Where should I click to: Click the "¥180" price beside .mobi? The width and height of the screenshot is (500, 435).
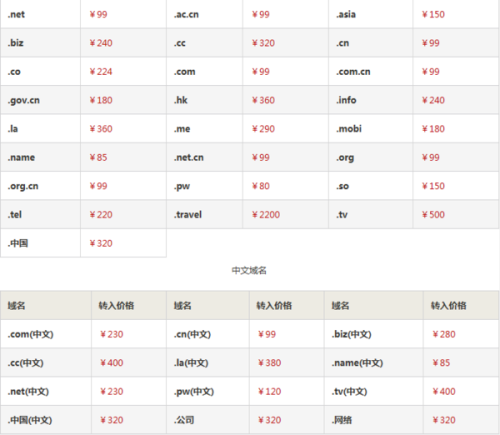433,129
